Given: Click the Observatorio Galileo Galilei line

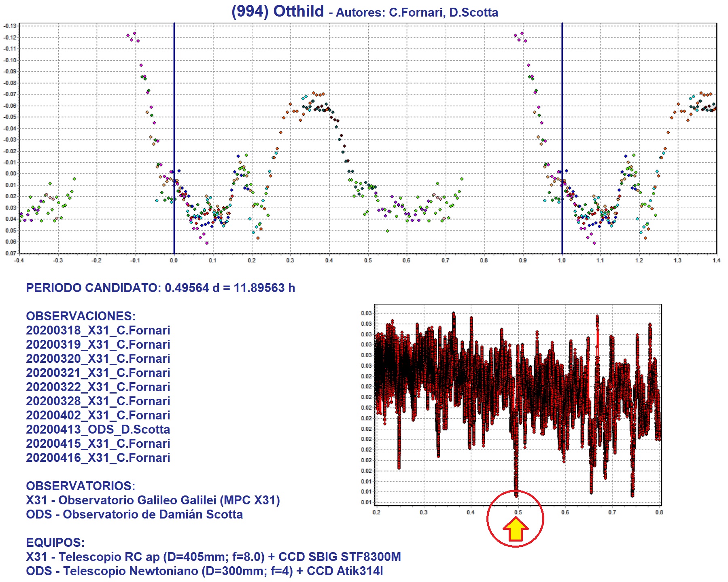Looking at the screenshot, I should (x=153, y=500).
